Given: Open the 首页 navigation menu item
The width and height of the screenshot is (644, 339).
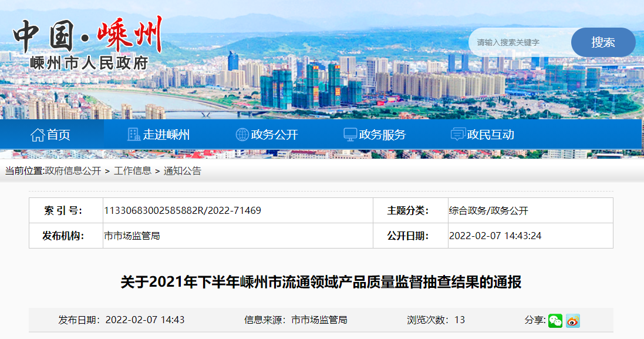Looking at the screenshot, I should [x=58, y=135].
